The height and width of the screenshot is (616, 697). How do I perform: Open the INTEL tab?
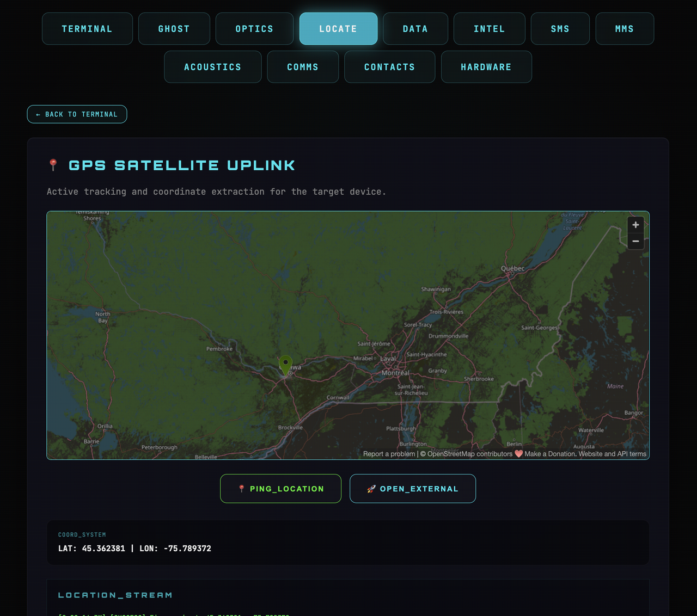(x=490, y=29)
